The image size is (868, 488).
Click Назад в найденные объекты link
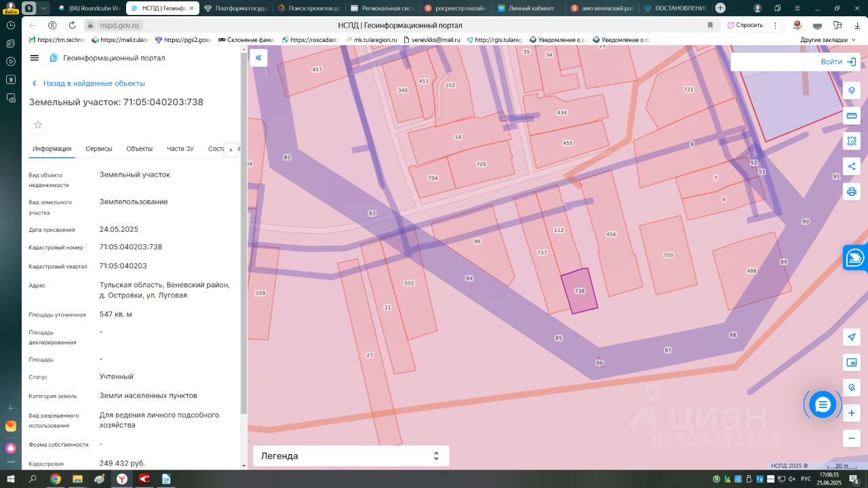(x=94, y=83)
